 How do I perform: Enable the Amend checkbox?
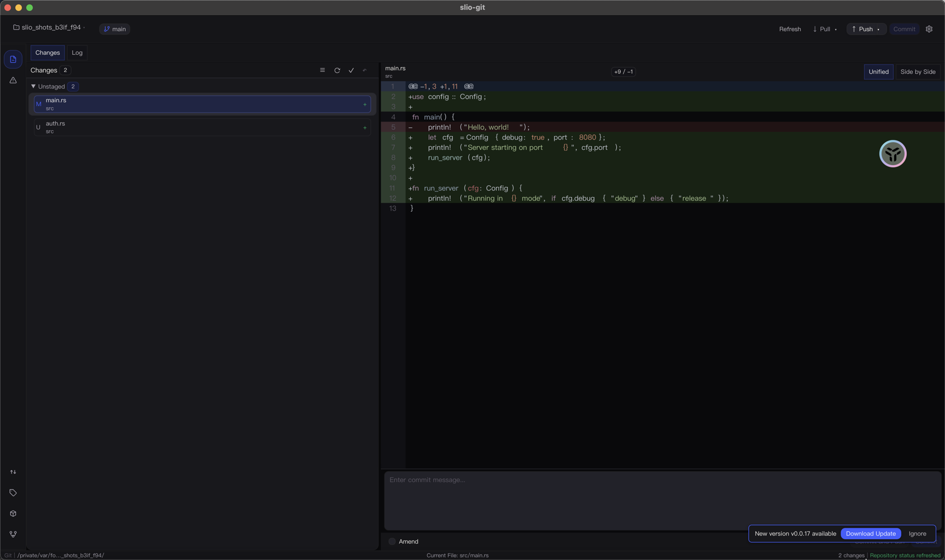[392, 541]
